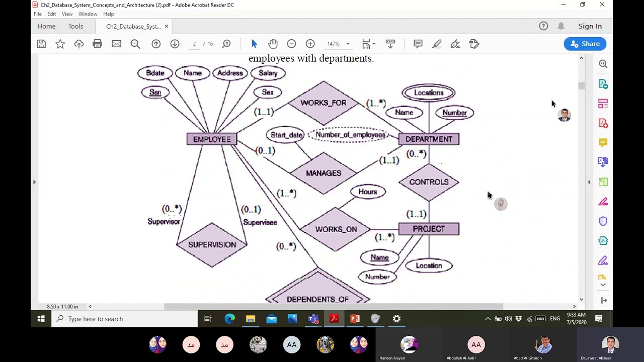This screenshot has width=644, height=362.
Task: Save the PDF file icon
Action: 42,44
